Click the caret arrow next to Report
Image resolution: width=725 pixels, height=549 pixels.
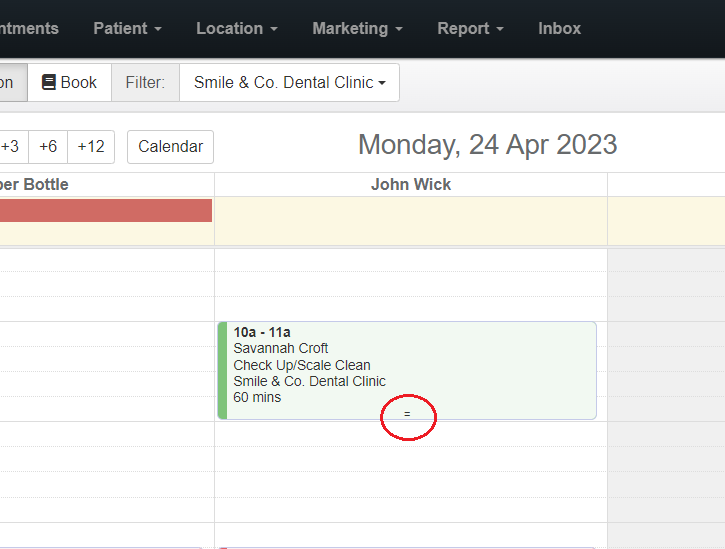(500, 30)
